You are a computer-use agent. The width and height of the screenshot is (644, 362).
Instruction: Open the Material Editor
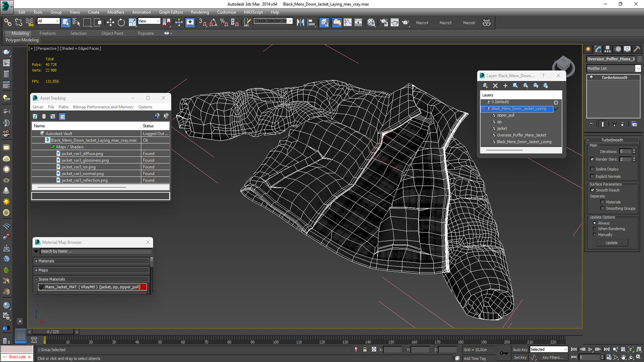371,22
